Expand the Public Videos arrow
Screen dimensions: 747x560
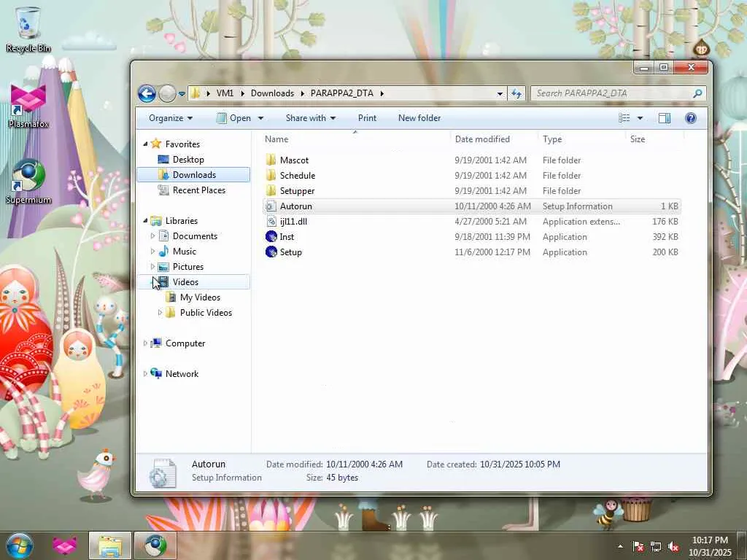pos(160,312)
